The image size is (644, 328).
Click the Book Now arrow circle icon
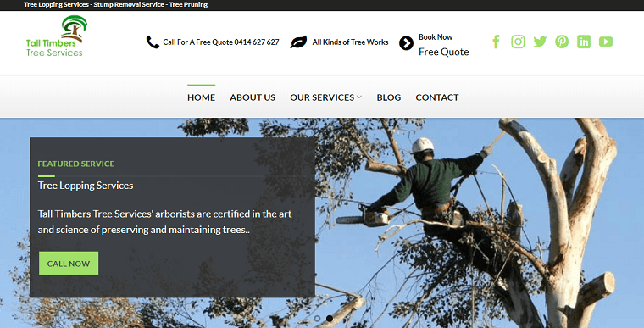pyautogui.click(x=406, y=43)
